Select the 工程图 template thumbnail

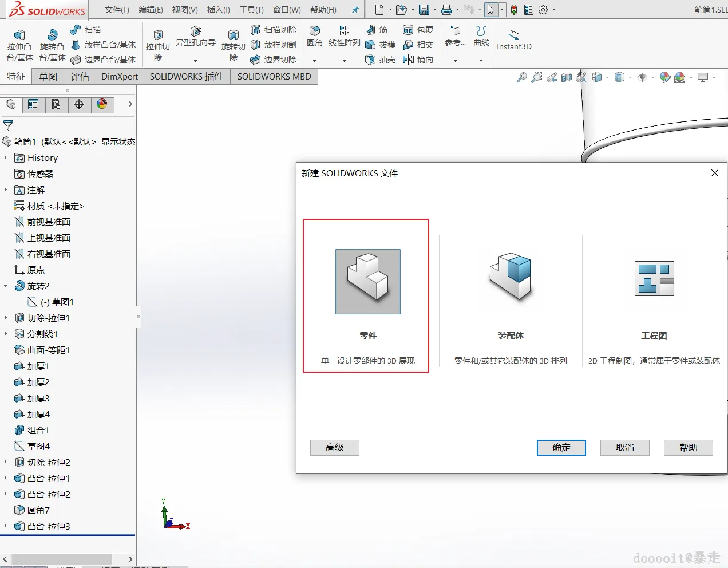[x=654, y=278]
